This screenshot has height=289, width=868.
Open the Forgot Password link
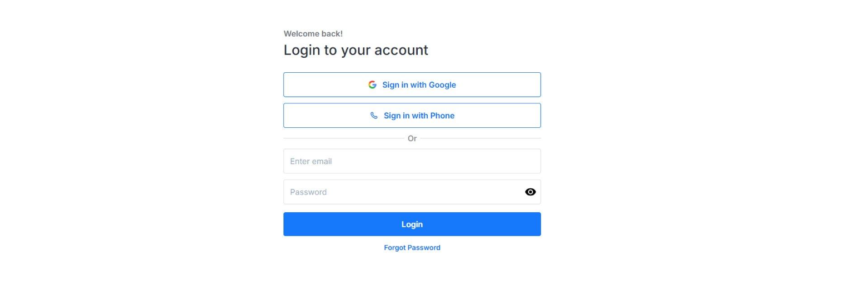[412, 247]
